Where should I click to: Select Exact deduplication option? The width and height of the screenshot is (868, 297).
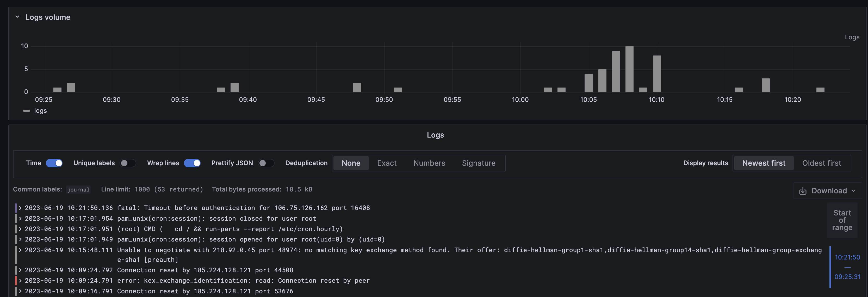[x=387, y=163]
